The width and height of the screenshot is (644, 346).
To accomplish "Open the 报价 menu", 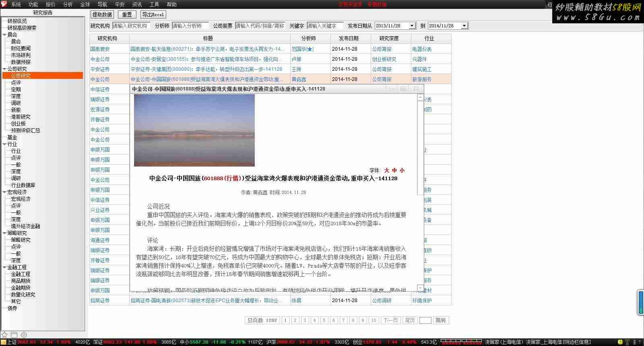I will click(51, 4).
